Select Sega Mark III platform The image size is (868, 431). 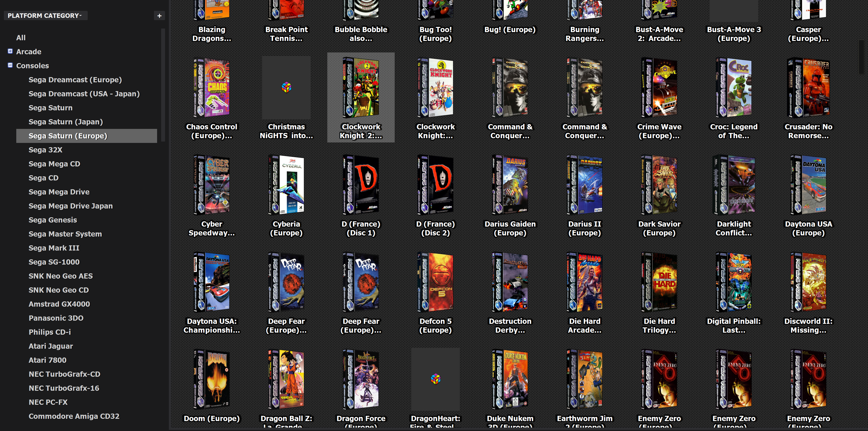coord(54,248)
